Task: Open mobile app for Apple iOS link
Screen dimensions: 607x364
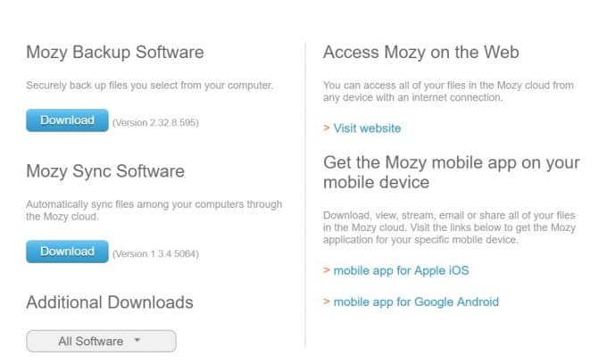Action: 401,271
